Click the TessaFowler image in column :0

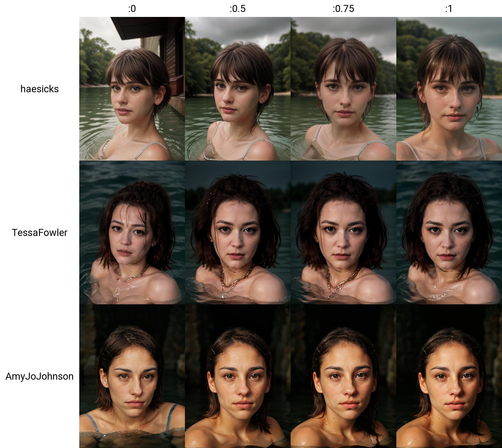click(x=132, y=233)
